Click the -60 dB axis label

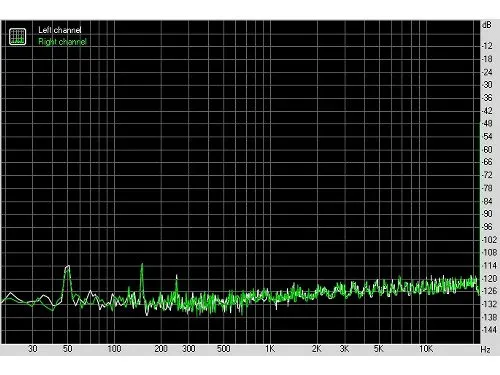(x=487, y=149)
